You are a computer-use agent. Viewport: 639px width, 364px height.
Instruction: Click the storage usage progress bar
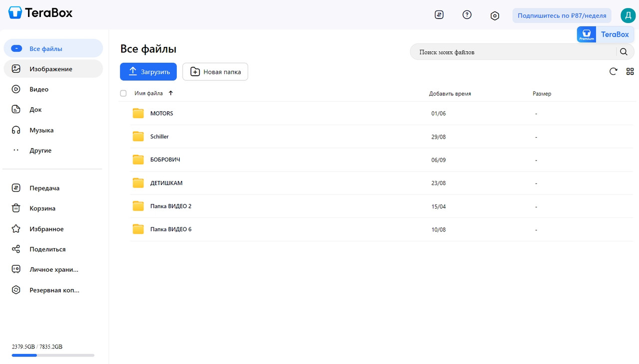53,355
